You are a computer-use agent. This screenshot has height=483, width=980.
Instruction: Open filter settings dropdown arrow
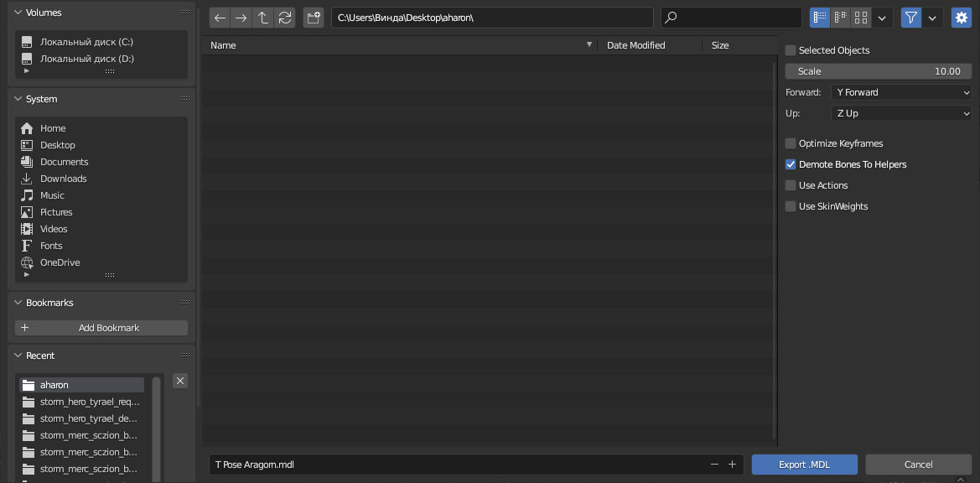pos(932,18)
